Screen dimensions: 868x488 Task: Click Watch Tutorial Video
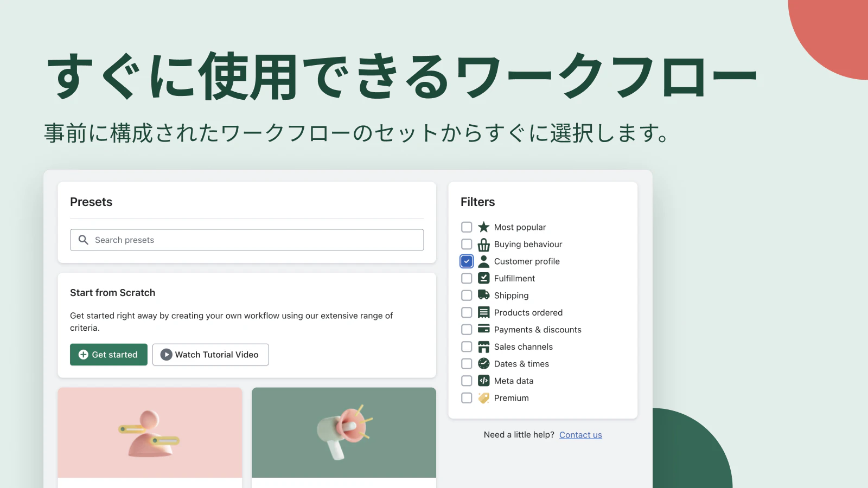pos(210,354)
